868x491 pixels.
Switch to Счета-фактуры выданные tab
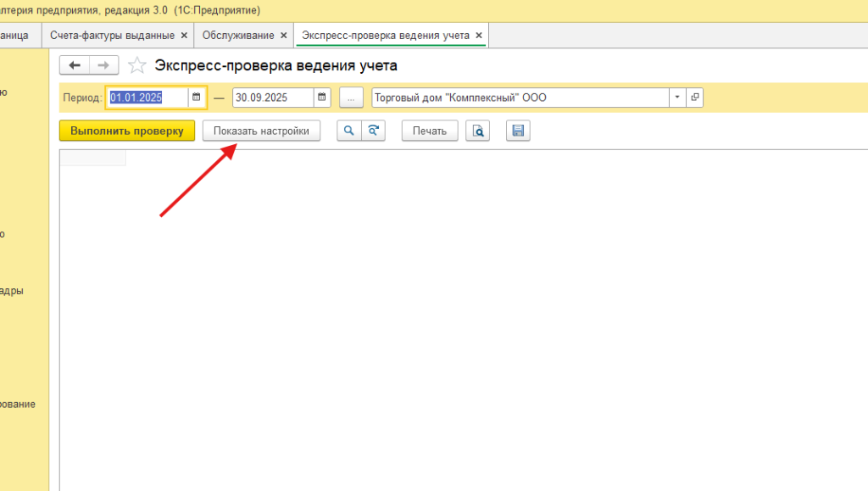[112, 36]
